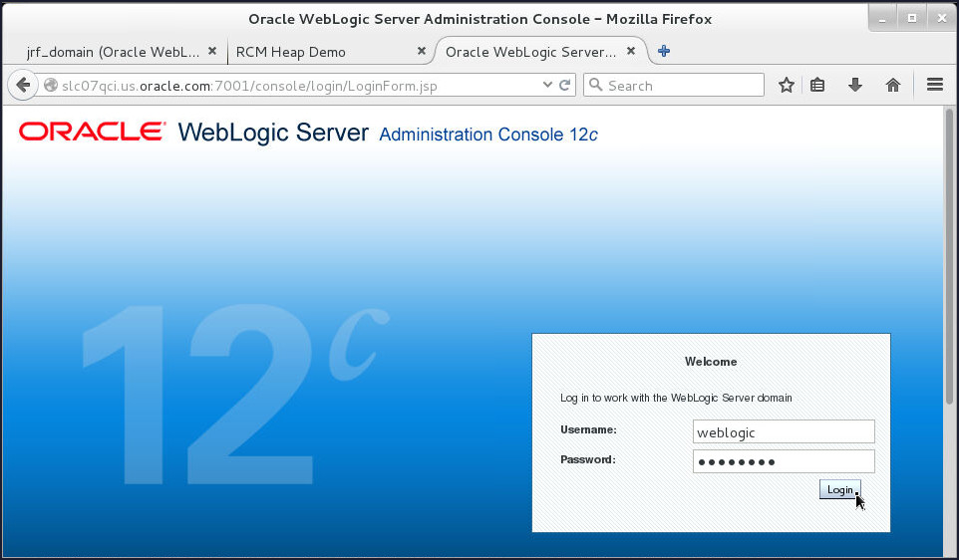This screenshot has width=959, height=560.
Task: Open the Firefox hamburger menu
Action: (934, 85)
